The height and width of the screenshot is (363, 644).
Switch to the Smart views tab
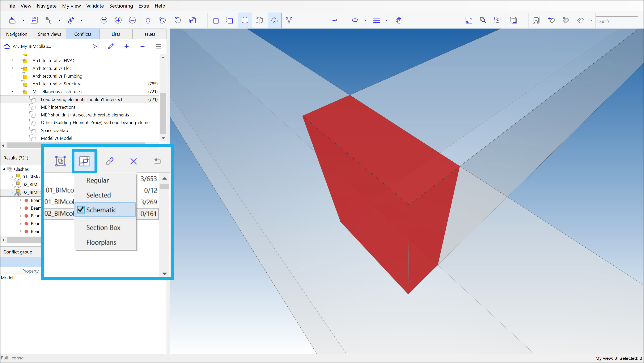tap(50, 34)
